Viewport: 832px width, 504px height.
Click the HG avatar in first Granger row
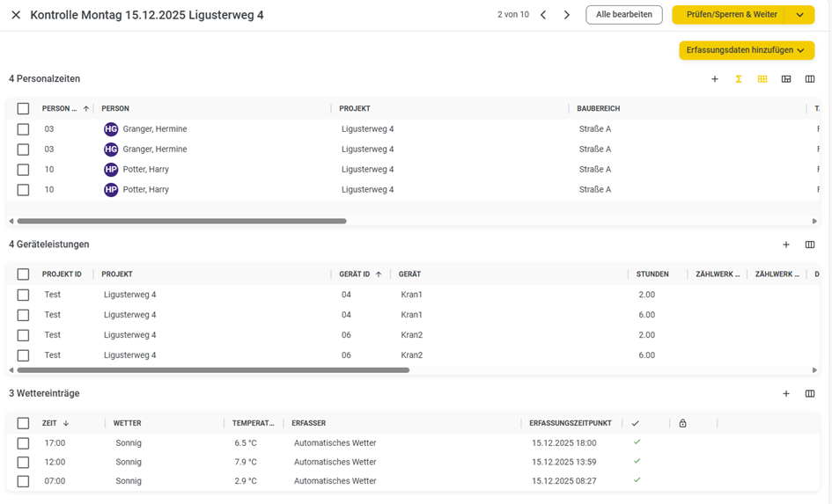[111, 129]
